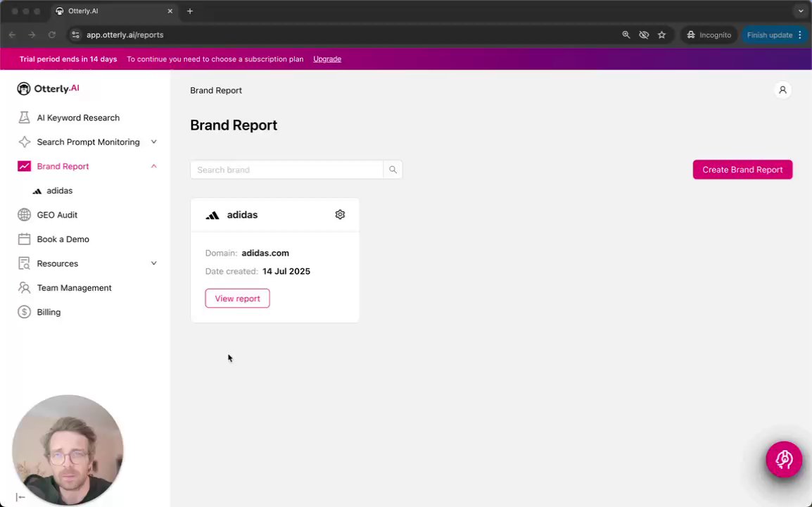The height and width of the screenshot is (507, 812).
Task: Click the adidas logo in report card
Action: tap(212, 215)
